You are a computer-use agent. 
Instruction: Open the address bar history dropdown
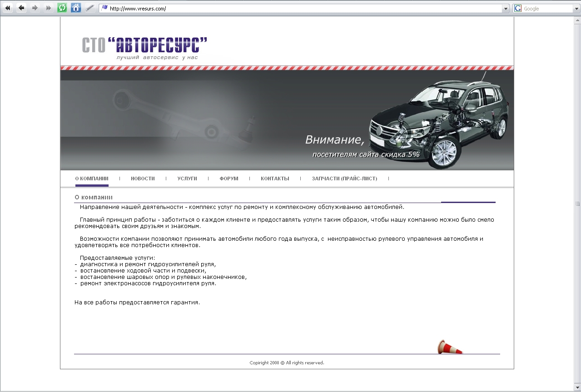coord(506,8)
